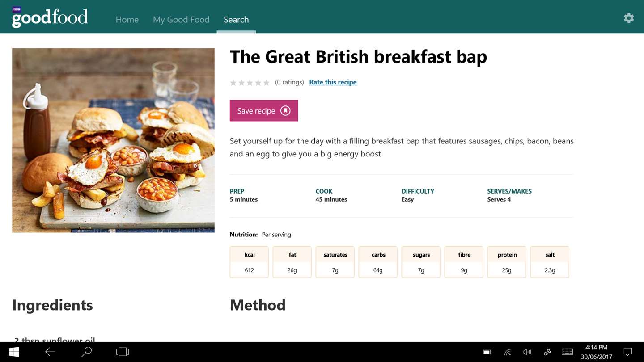
Task: Go to the Home tab
Action: click(x=127, y=20)
